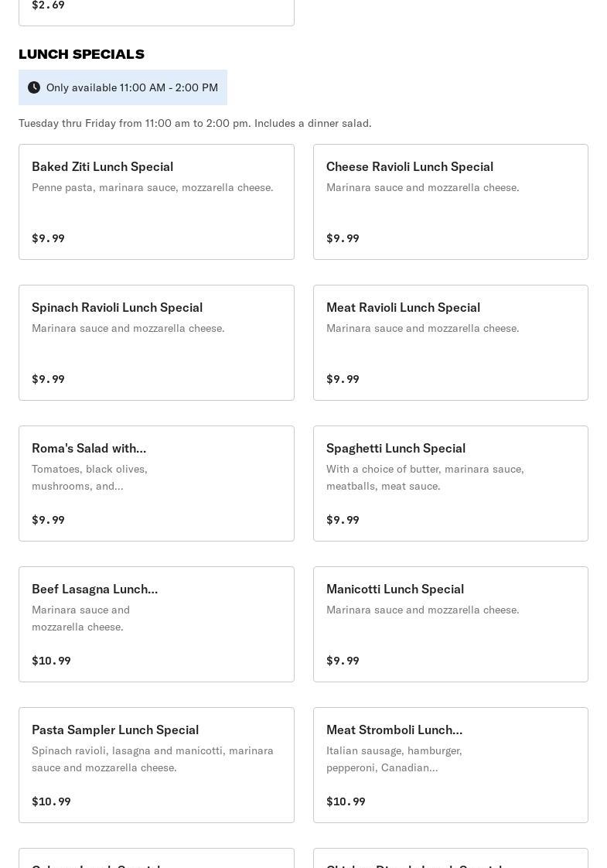Choose the Manicotti Lunch Special title

(x=395, y=589)
